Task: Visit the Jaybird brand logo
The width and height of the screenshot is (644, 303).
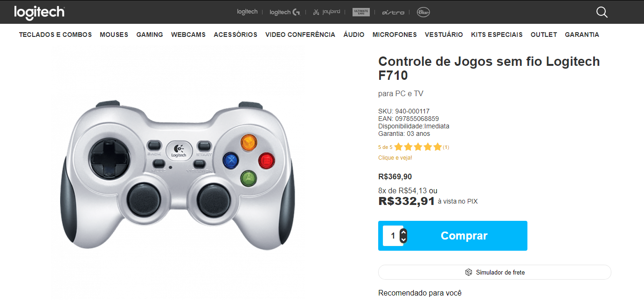Action: point(326,12)
